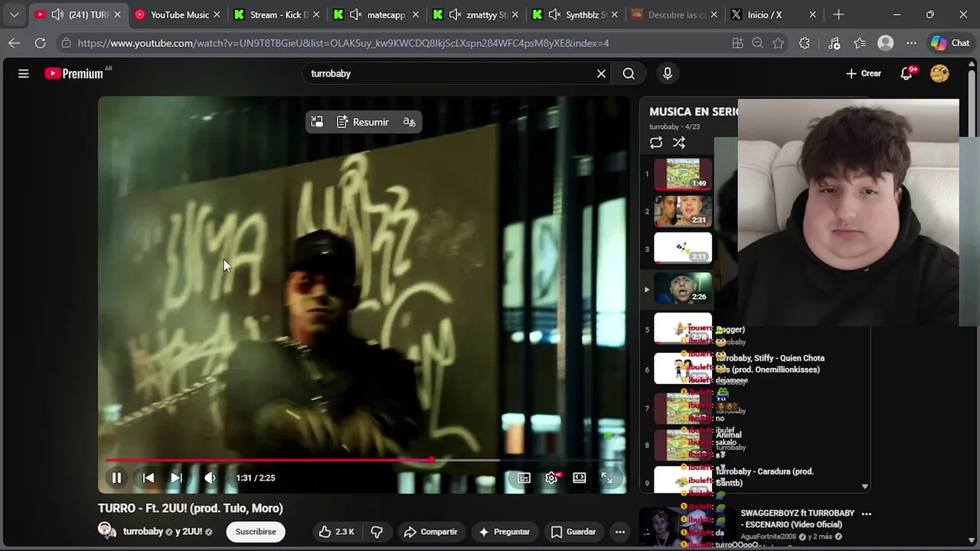Open playlist item Caradura
Image resolution: width=980 pixels, height=551 pixels.
coord(764,477)
